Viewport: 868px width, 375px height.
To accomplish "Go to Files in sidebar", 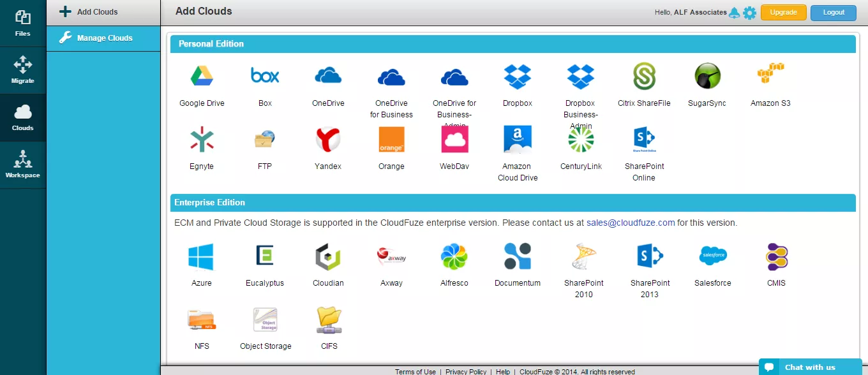I will (x=23, y=24).
